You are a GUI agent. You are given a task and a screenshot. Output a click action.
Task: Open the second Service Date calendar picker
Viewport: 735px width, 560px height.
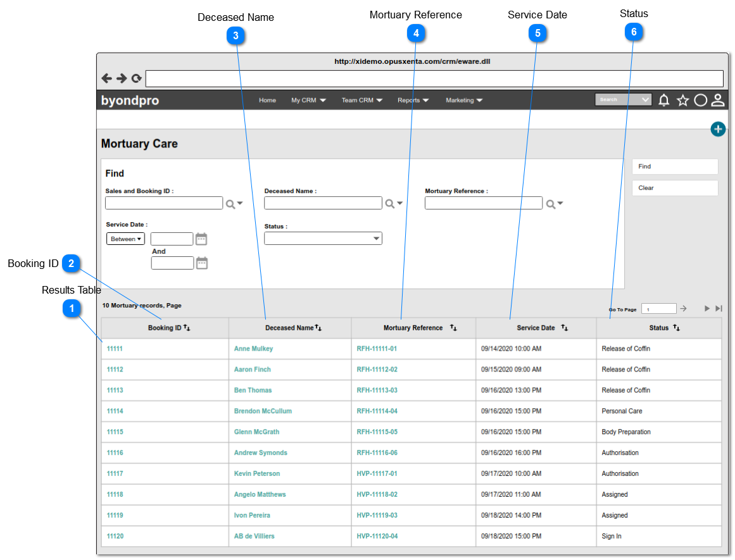coord(201,263)
